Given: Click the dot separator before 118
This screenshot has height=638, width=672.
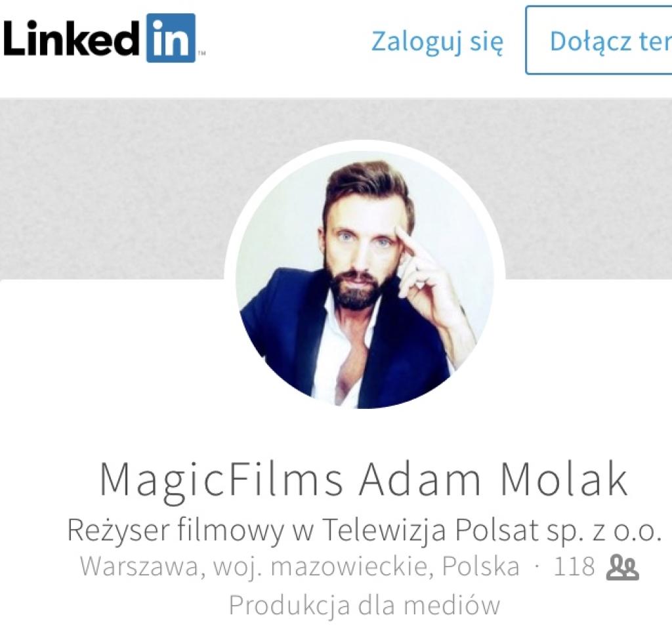Looking at the screenshot, I should coord(537,567).
